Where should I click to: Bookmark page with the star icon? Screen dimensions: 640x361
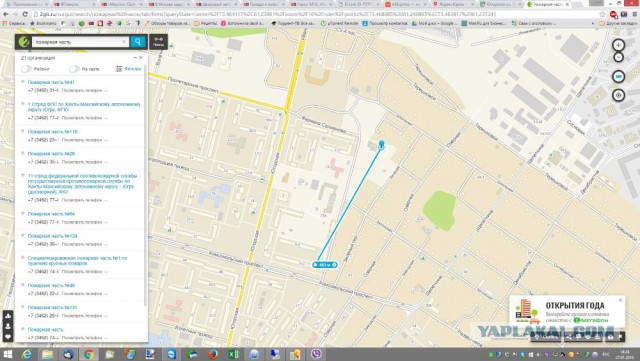click(602, 14)
